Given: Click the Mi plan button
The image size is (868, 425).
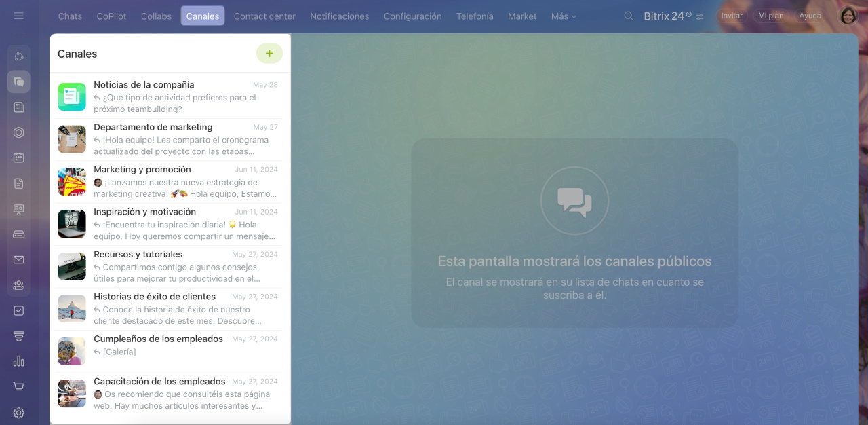Looking at the screenshot, I should point(770,16).
